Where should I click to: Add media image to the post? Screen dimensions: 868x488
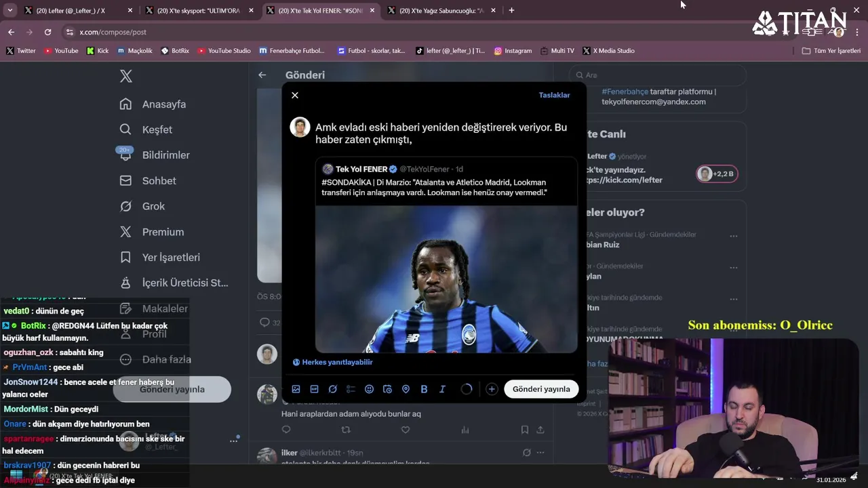[296, 389]
